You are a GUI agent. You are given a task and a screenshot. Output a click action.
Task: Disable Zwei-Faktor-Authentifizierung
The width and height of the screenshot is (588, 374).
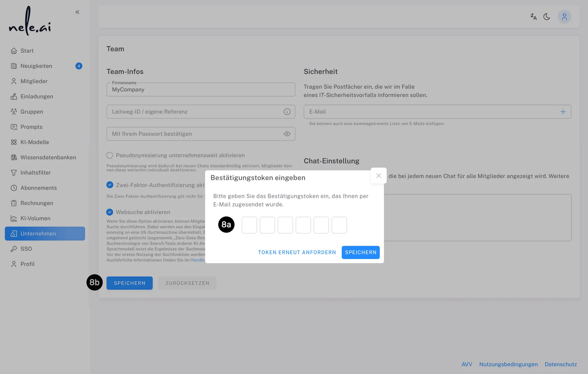point(110,185)
